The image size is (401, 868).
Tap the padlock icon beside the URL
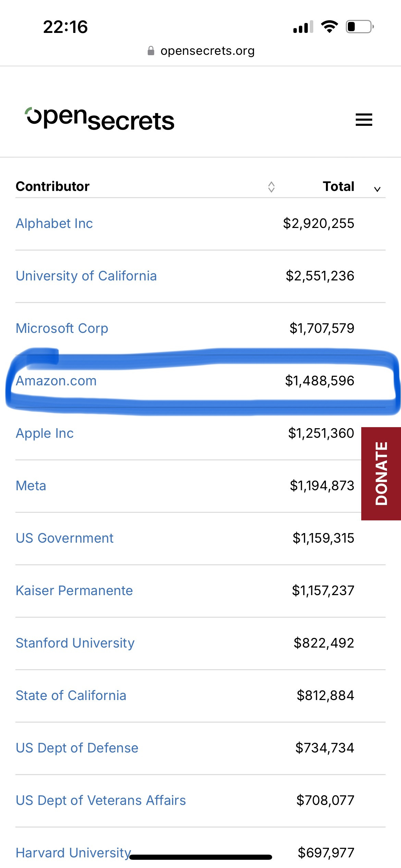coord(151,51)
